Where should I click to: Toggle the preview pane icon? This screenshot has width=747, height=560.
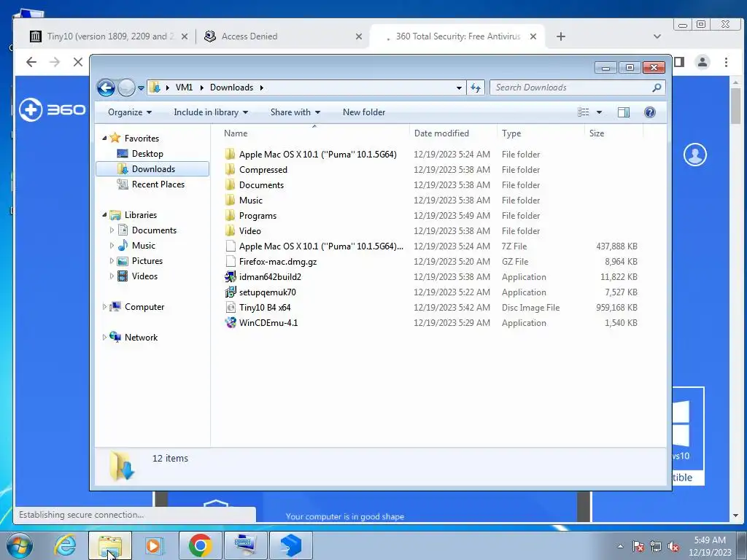(x=624, y=112)
